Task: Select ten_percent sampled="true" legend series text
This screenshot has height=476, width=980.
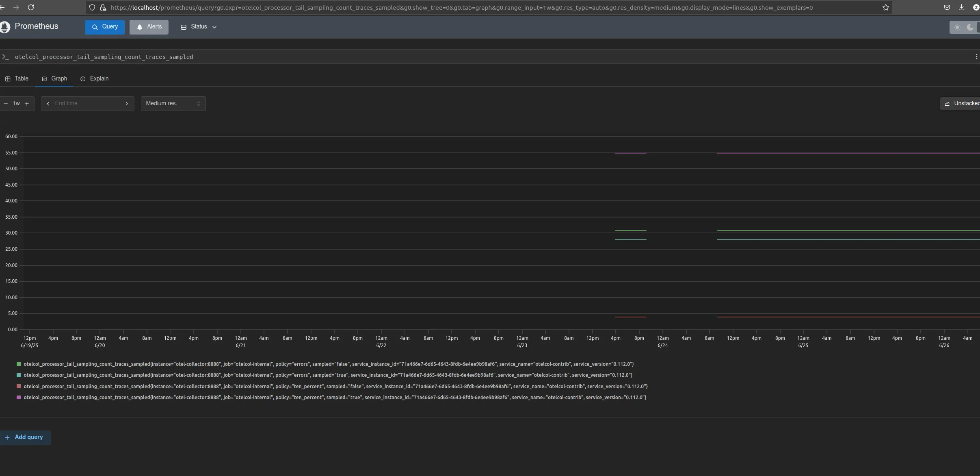Action: click(335, 398)
